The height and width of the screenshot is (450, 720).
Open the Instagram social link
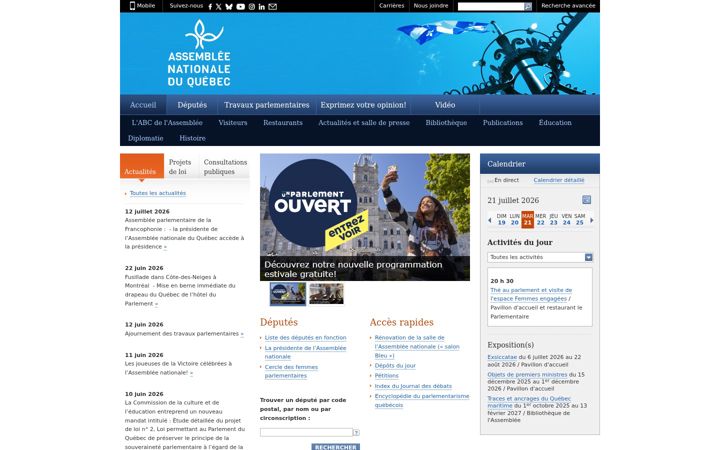pyautogui.click(x=252, y=7)
